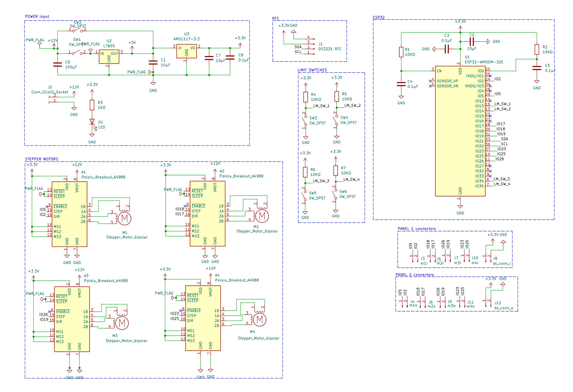Select capacitor C4 symbol
The height and width of the screenshot is (392, 573).
401,84
